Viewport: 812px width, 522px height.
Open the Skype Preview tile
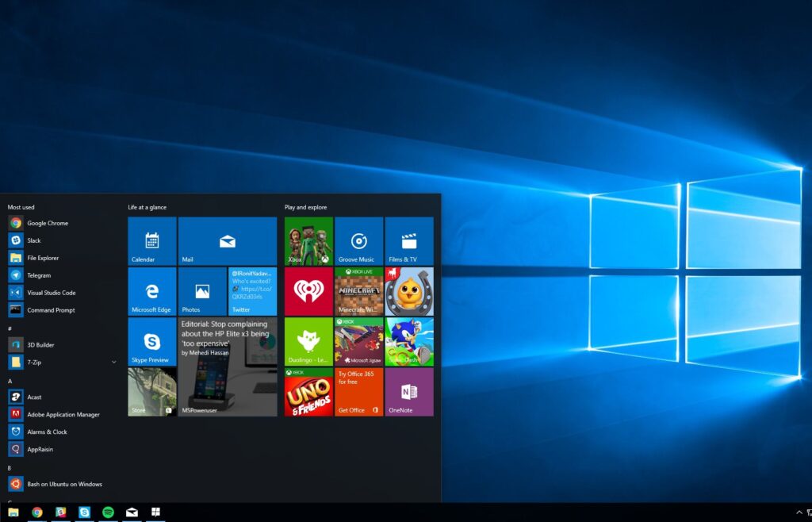click(x=152, y=342)
